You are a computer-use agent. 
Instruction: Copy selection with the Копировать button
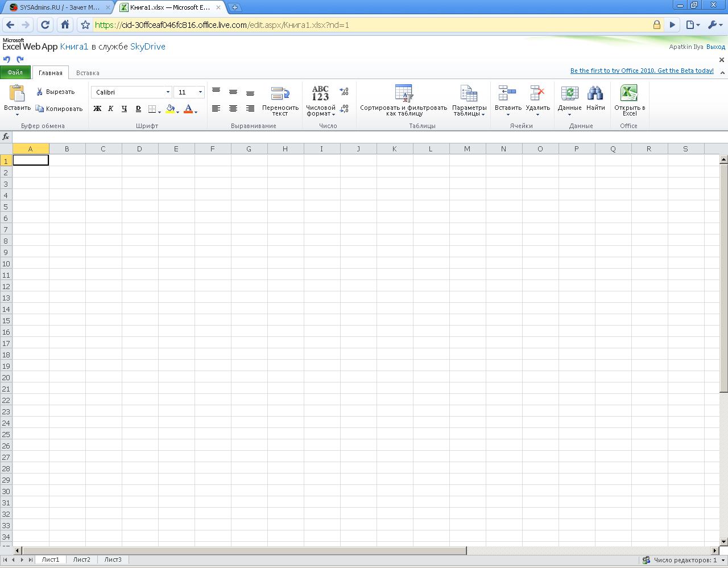59,109
